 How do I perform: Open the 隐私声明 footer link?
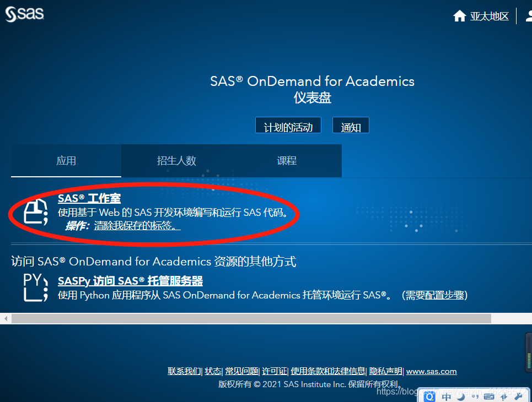tap(385, 372)
